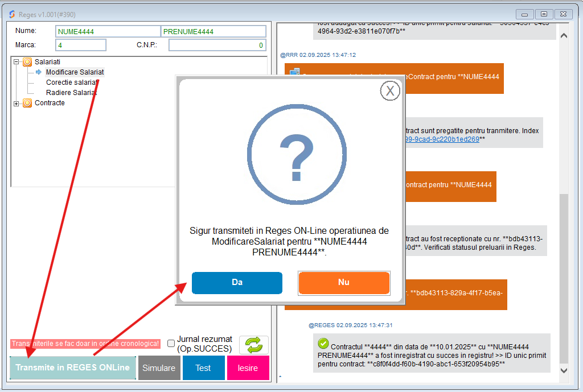
Task: Click the Contracte folder icon
Action: 27,103
